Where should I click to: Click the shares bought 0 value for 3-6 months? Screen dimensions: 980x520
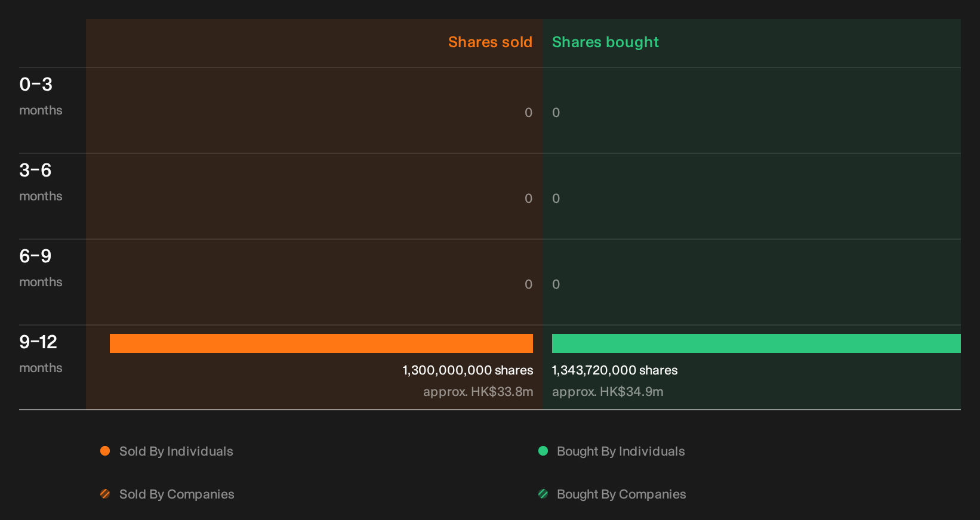pos(556,199)
